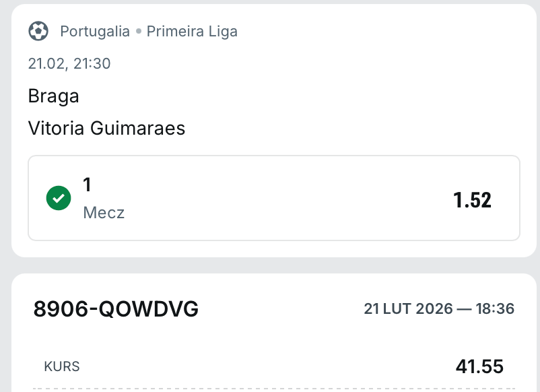Screen dimensions: 540x392
Task: Click the 41.55 total odds value
Action: tap(479, 367)
